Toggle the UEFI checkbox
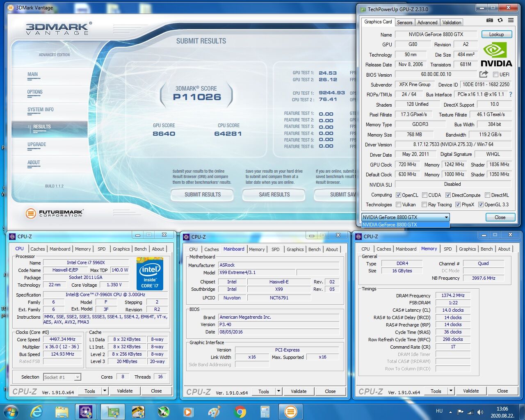Screen dimensions: 525x420 tap(495, 75)
